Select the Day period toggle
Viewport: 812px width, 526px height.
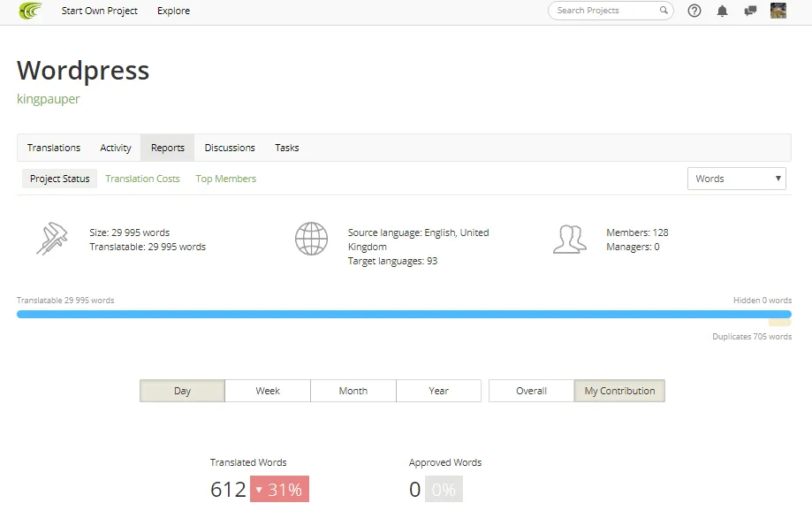(182, 391)
